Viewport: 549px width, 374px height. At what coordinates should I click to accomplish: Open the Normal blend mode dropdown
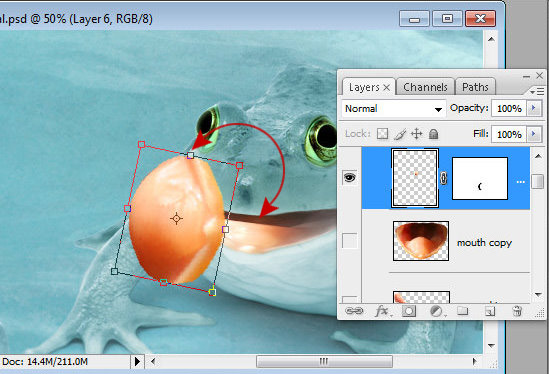tap(393, 109)
